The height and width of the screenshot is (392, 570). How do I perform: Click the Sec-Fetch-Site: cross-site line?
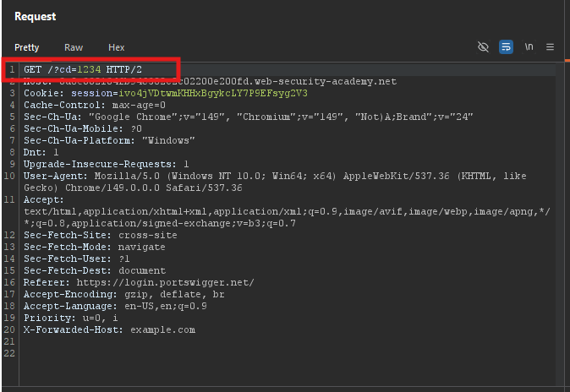click(x=101, y=236)
